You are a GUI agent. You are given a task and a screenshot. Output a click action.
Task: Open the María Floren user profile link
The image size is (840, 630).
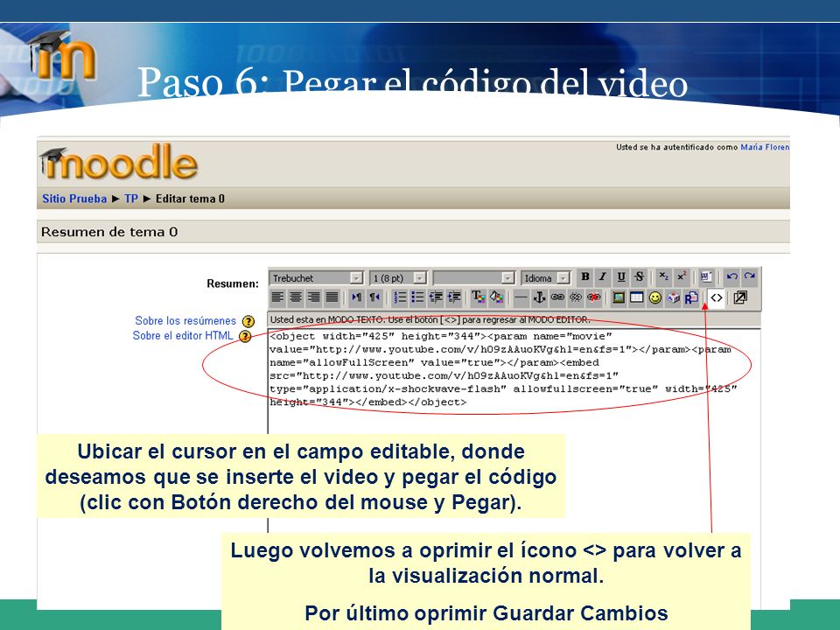[x=765, y=147]
